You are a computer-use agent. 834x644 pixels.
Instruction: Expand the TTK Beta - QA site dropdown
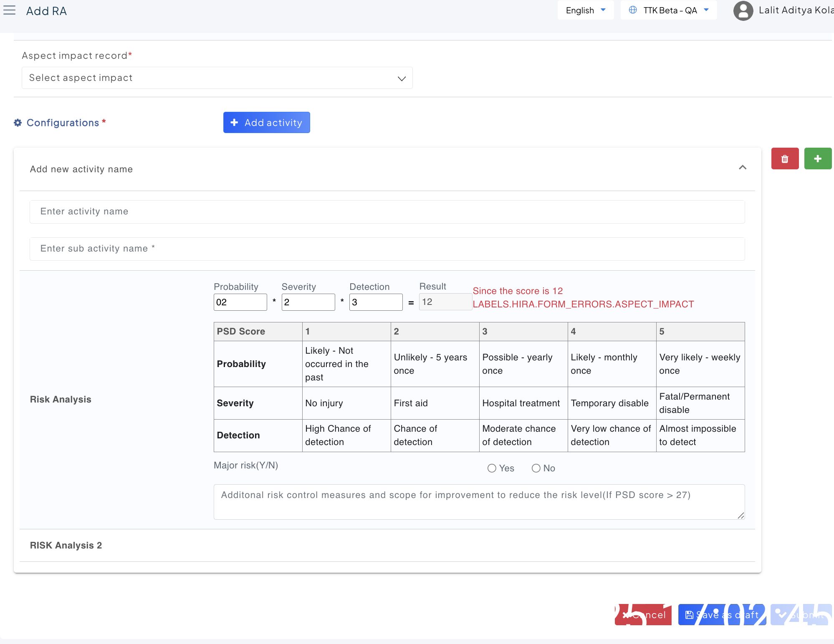(x=669, y=10)
